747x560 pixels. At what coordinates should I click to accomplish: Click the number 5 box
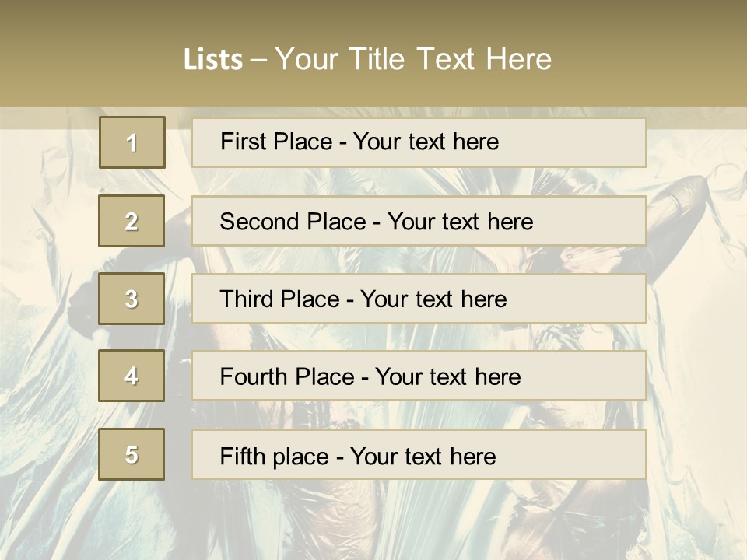[132, 454]
